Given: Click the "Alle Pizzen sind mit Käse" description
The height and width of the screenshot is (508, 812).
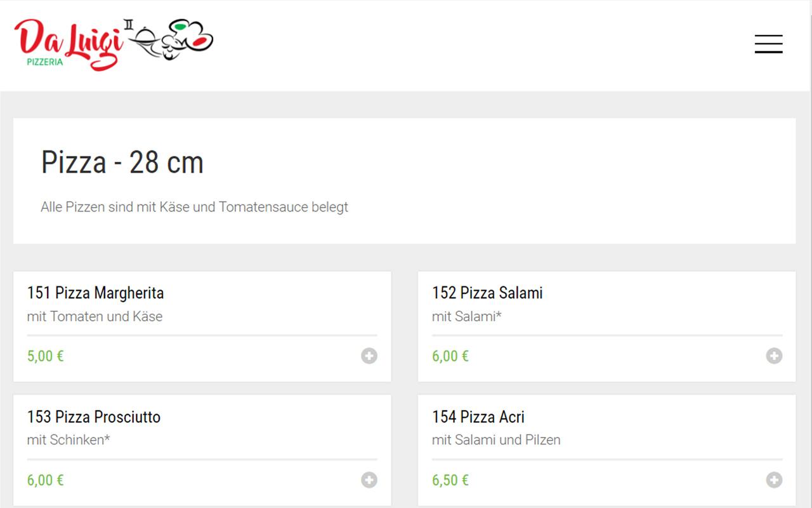Looking at the screenshot, I should tap(194, 207).
